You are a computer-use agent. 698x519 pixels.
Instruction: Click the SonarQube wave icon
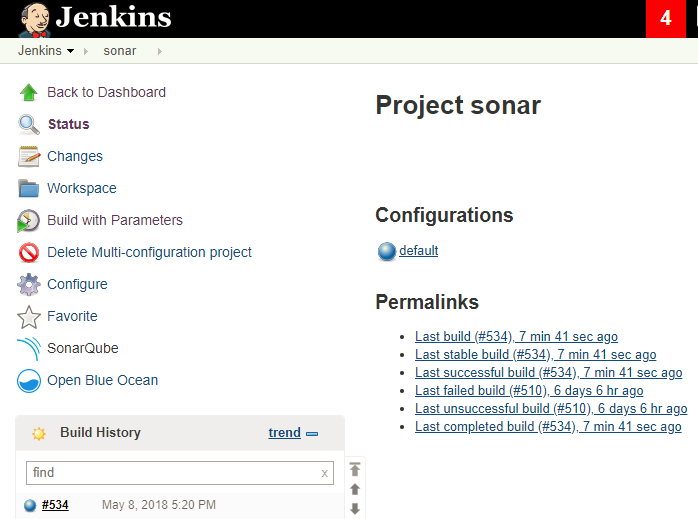tap(28, 349)
